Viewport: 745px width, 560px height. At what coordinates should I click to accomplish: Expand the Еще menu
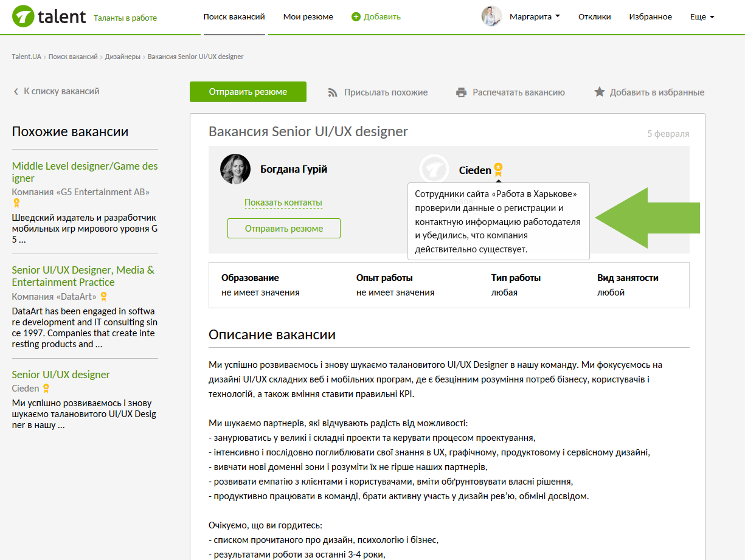coord(702,16)
